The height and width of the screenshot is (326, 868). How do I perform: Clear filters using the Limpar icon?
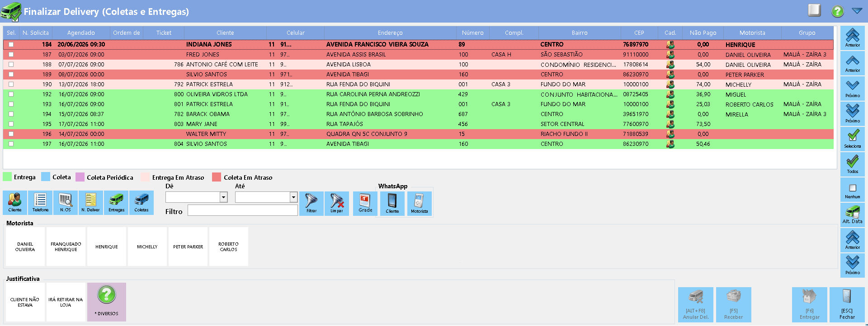pos(337,203)
